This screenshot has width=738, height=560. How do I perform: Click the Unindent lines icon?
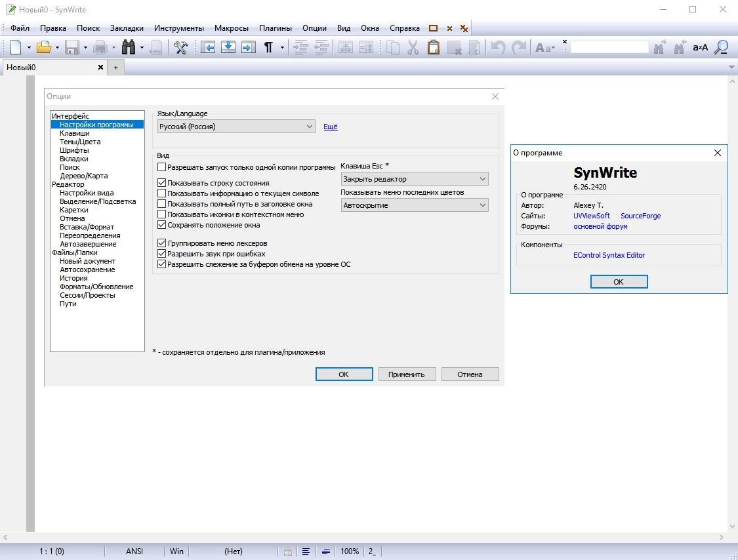(x=321, y=47)
